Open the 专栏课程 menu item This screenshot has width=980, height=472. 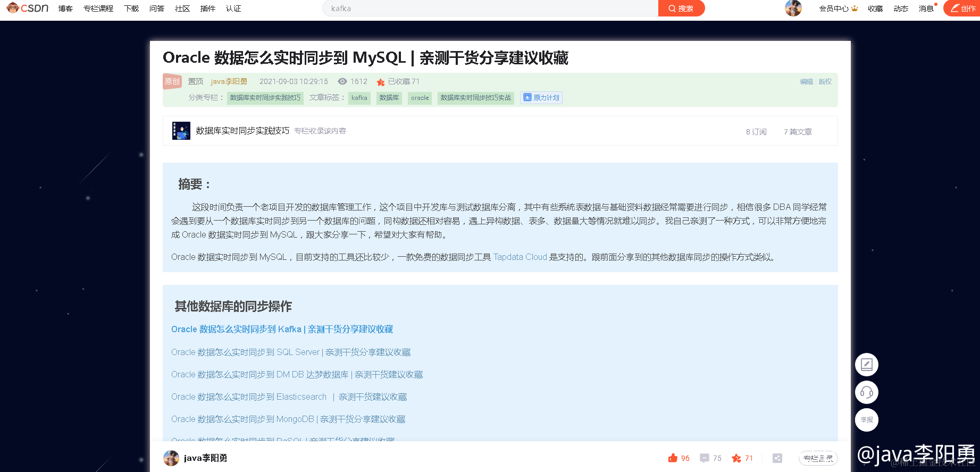[x=98, y=9]
